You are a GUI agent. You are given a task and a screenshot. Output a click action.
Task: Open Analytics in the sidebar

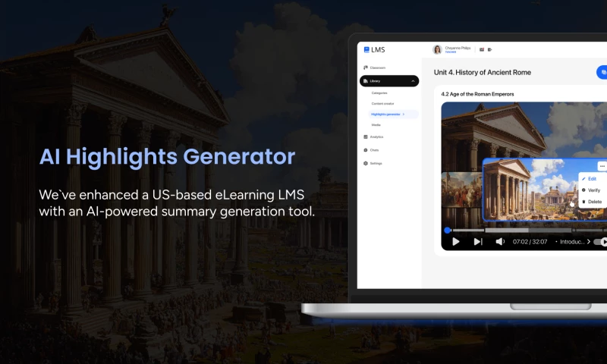(373, 137)
